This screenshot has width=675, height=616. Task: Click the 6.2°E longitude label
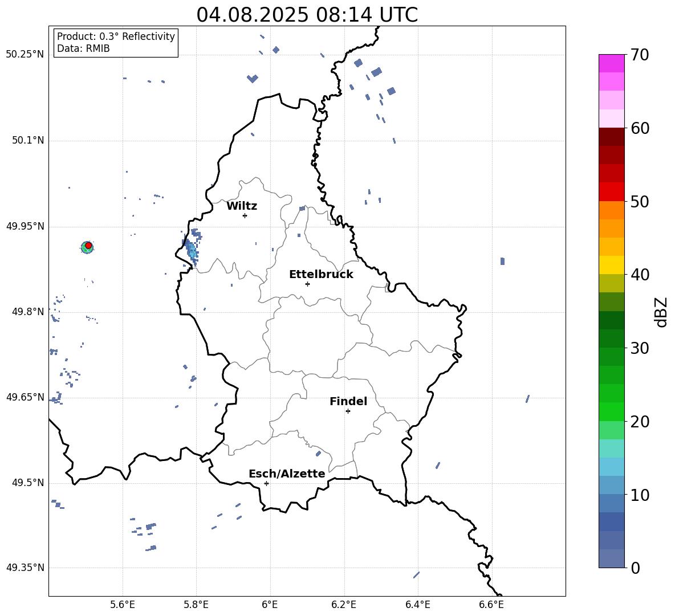point(344,605)
